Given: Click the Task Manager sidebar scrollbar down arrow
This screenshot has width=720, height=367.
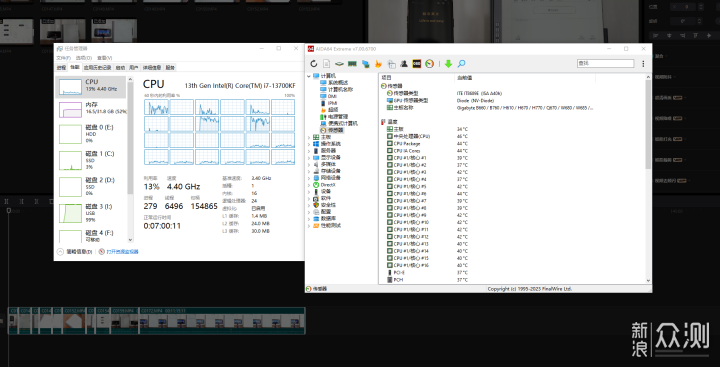Looking at the screenshot, I should 130,239.
